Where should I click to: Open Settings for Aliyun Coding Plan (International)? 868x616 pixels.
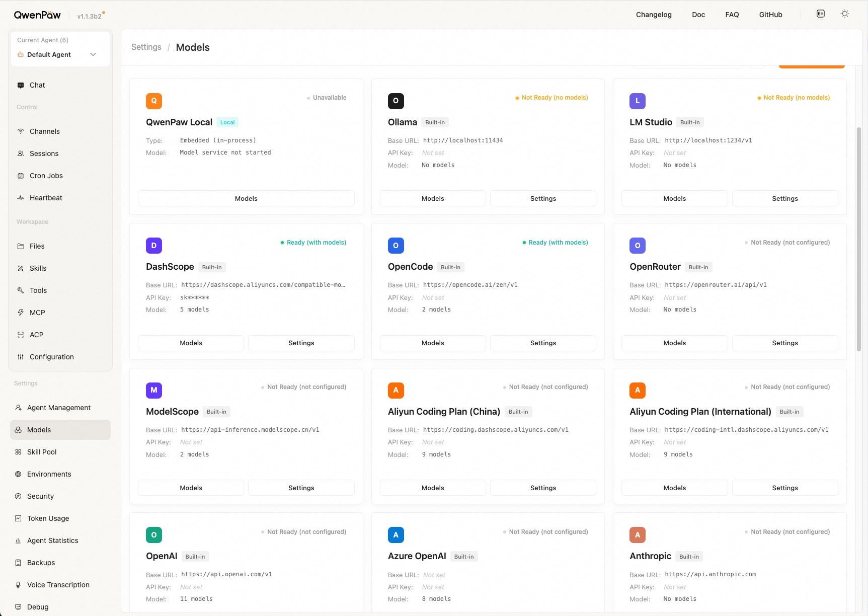click(x=785, y=488)
